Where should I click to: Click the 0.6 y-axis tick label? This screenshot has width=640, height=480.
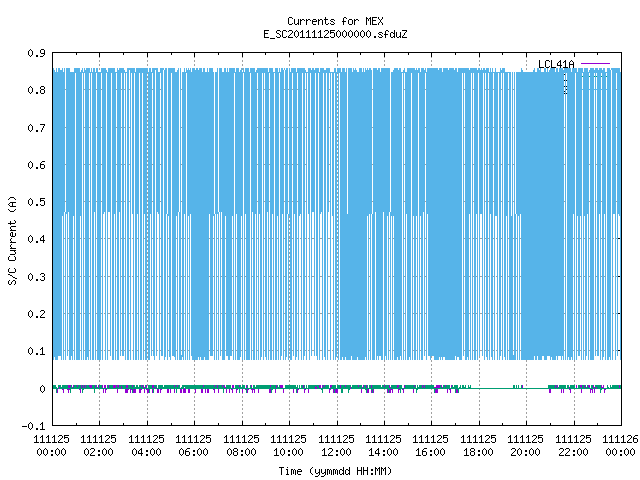[37, 165]
